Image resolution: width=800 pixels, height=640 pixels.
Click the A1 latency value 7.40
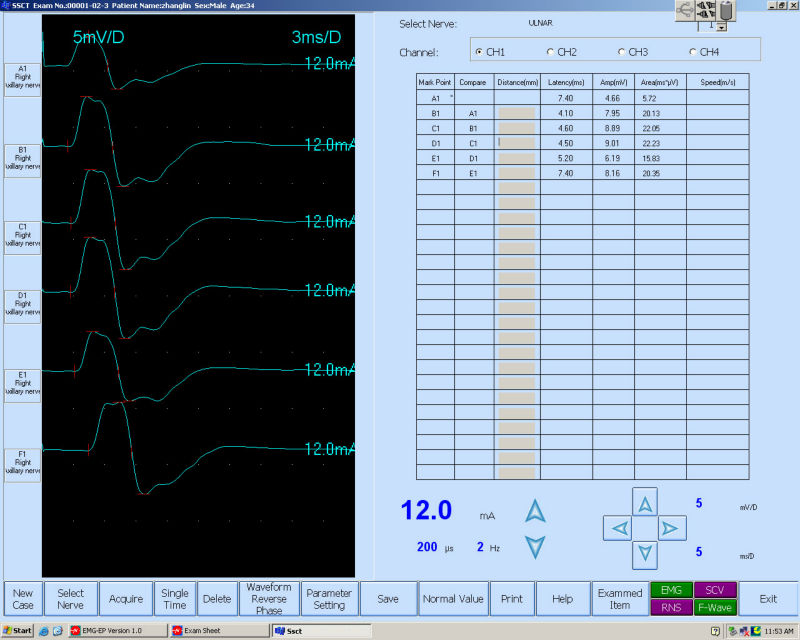coord(565,99)
